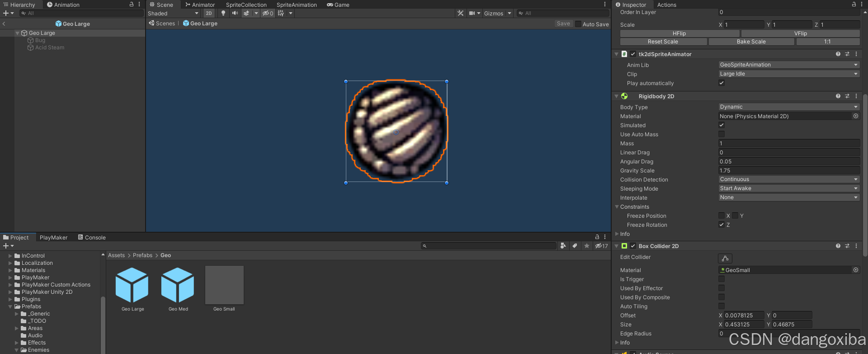
Task: Lock the Inspector panel
Action: tap(854, 4)
